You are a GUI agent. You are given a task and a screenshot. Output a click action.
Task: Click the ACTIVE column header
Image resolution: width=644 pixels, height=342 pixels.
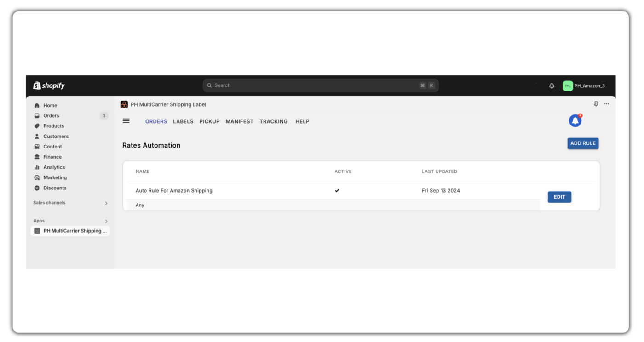343,171
